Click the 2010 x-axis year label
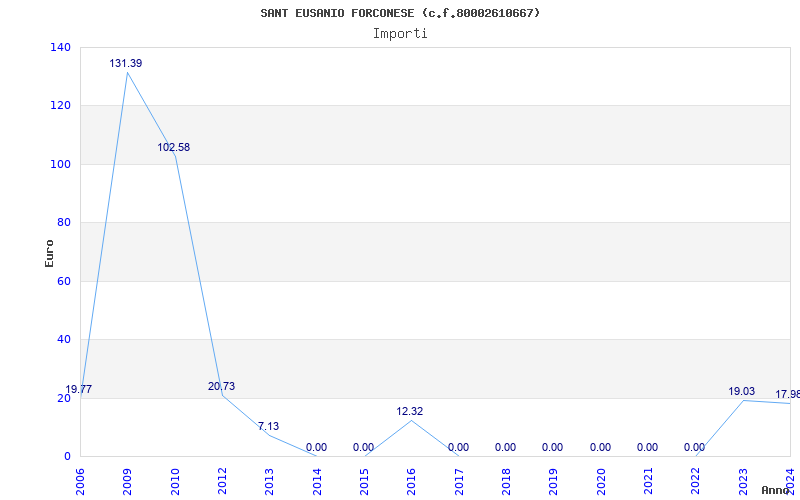Image resolution: width=800 pixels, height=500 pixels. [175, 482]
